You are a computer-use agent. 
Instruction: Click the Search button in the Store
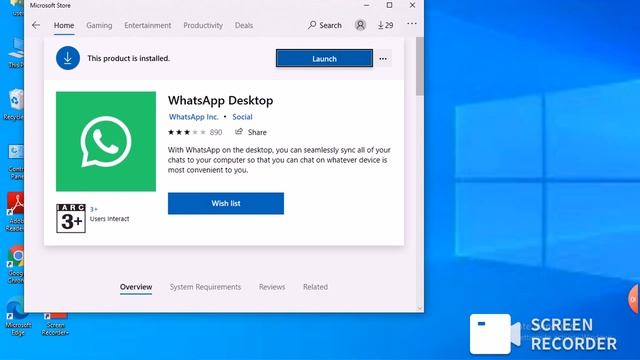[x=325, y=25]
